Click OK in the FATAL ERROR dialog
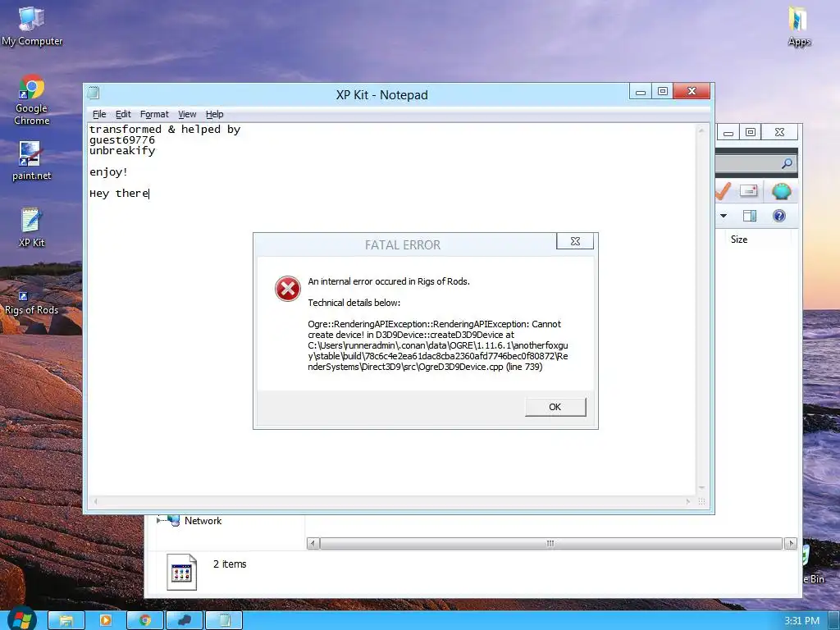This screenshot has height=630, width=840. pyautogui.click(x=555, y=407)
